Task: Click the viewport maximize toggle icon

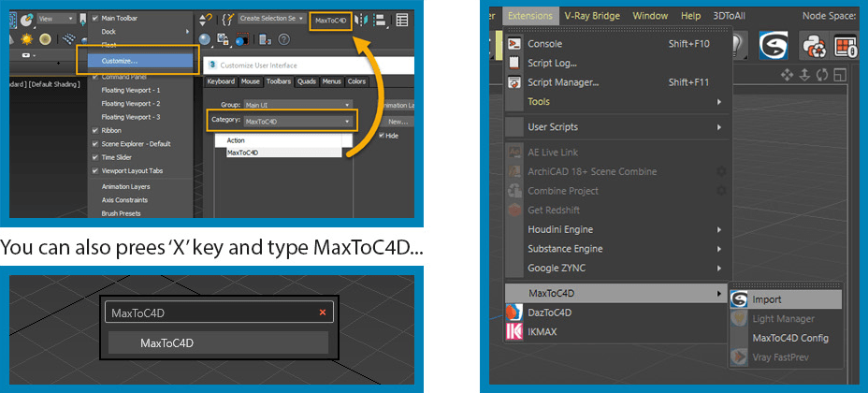Action: (x=841, y=75)
